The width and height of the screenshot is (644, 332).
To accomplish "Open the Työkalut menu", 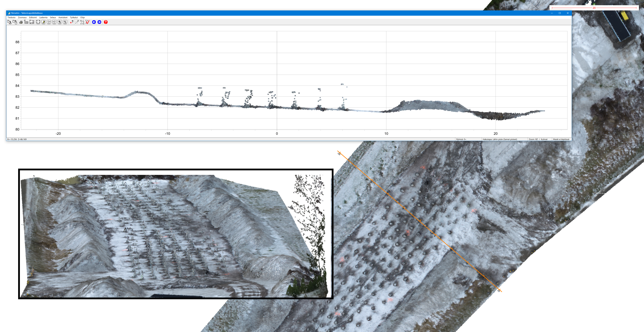I will [x=74, y=17].
